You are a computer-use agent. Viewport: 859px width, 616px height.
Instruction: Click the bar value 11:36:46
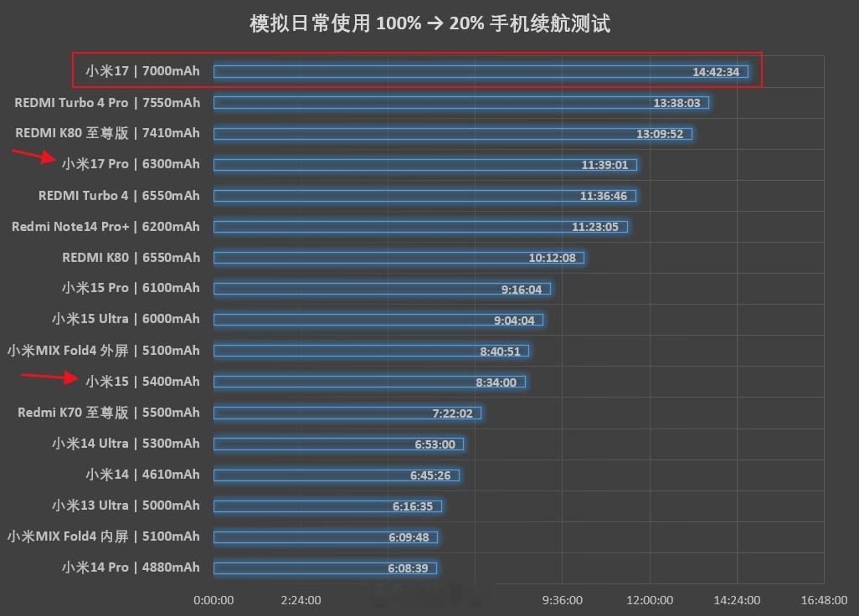(603, 196)
